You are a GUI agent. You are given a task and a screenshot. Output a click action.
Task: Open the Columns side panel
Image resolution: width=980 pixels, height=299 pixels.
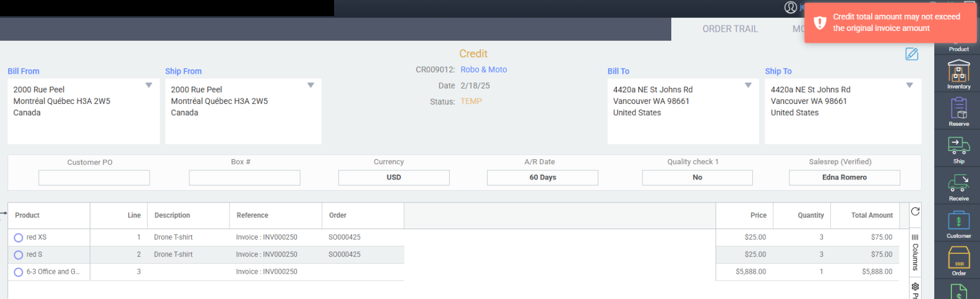(915, 253)
